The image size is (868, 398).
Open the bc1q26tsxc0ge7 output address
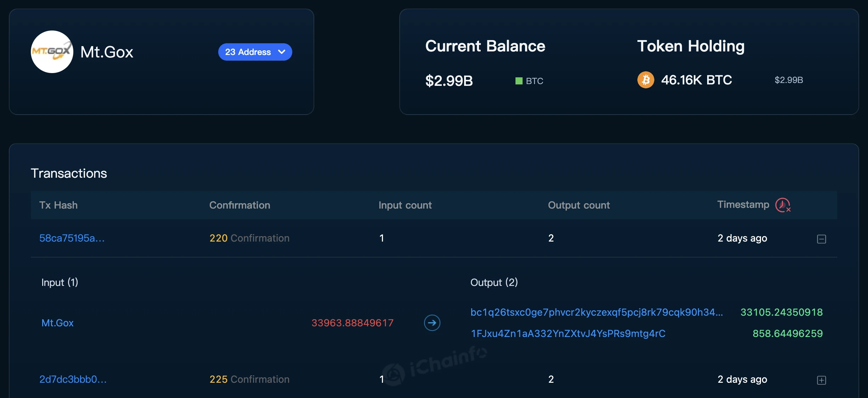point(596,312)
